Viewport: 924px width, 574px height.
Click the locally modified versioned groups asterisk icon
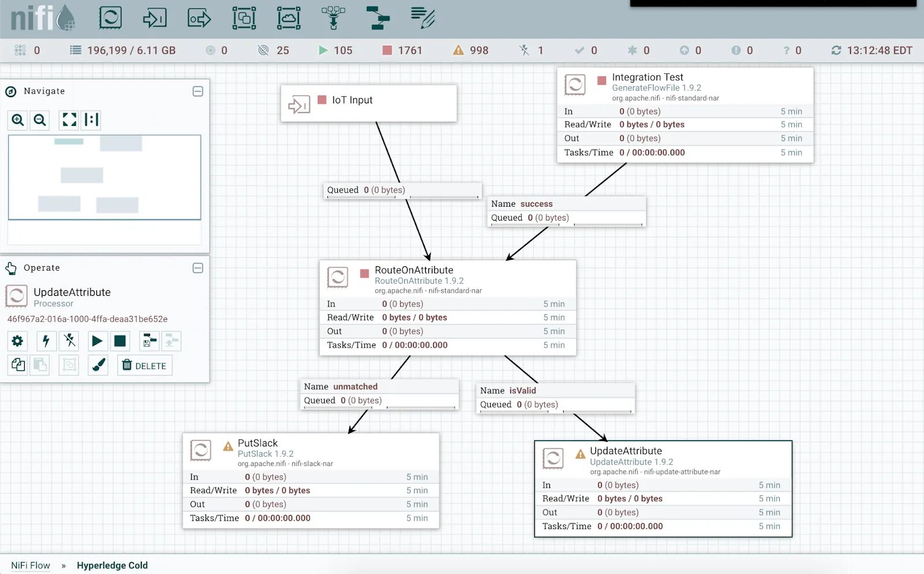click(x=632, y=50)
